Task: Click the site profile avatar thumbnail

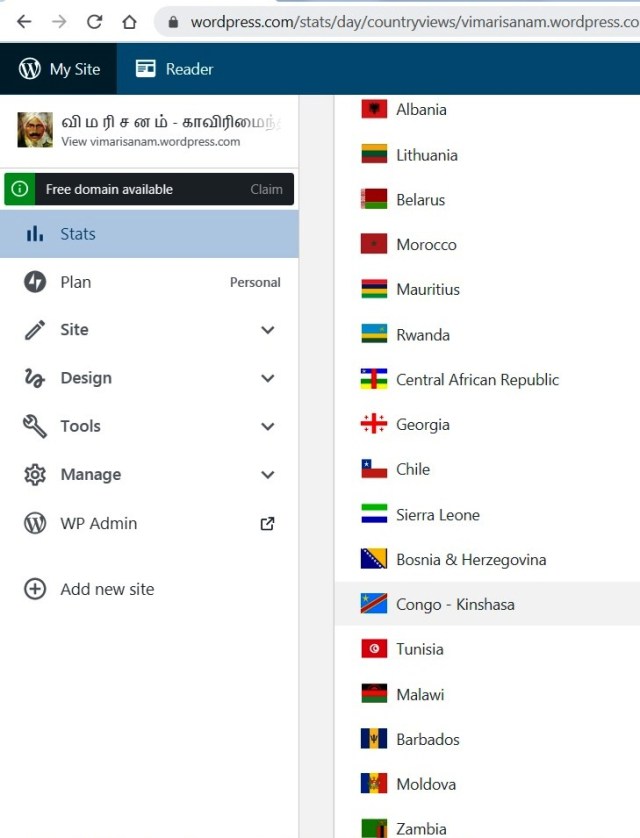Action: [35, 130]
